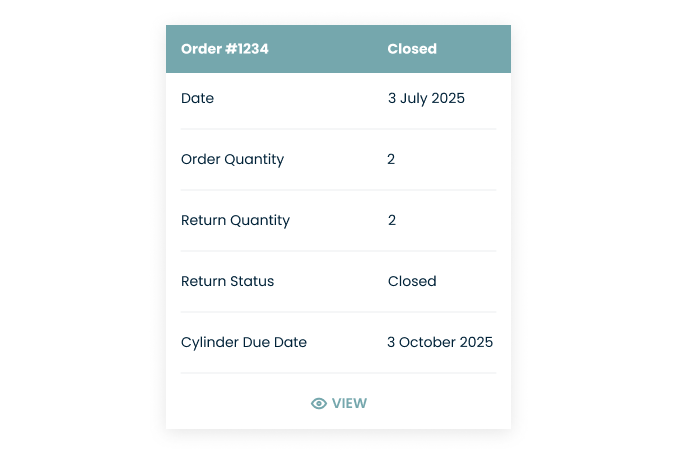Click the 3 October 2025 due date
The width and height of the screenshot is (700, 453).
[440, 343]
